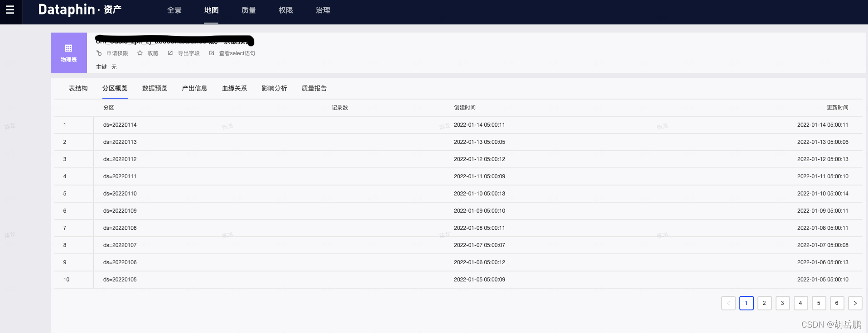868x333 pixels.
Task: Click partition ds=20220105
Action: click(120, 280)
